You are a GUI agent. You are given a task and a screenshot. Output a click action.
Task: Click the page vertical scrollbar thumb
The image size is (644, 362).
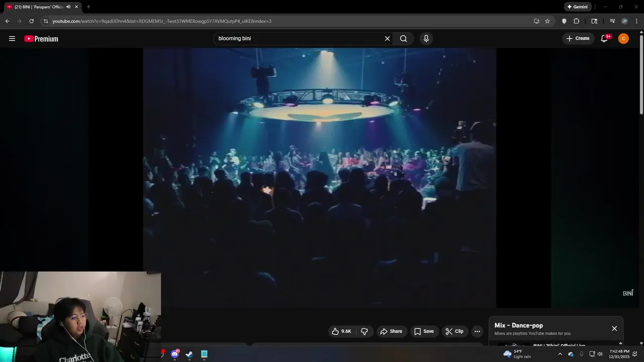[641, 74]
